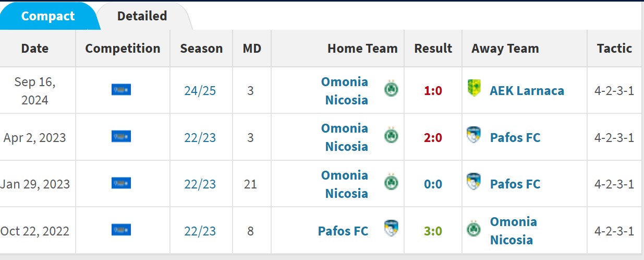Open the 3:0 match result

point(433,231)
